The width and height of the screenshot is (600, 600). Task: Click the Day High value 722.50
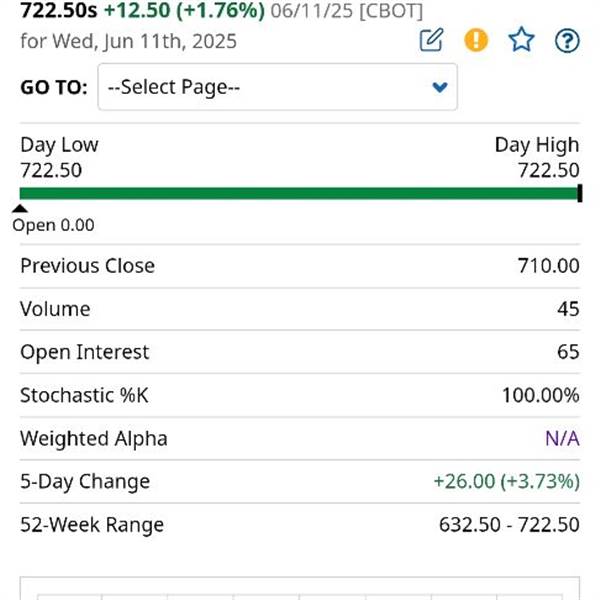point(549,170)
